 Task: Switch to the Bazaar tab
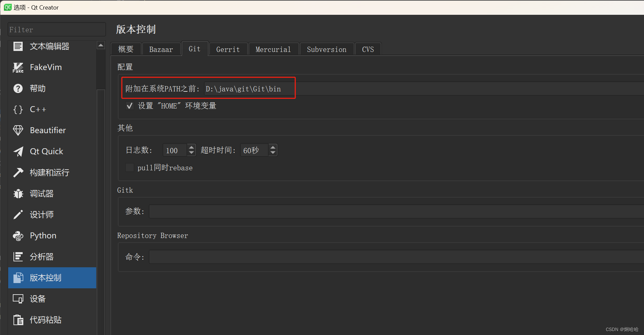coord(161,49)
